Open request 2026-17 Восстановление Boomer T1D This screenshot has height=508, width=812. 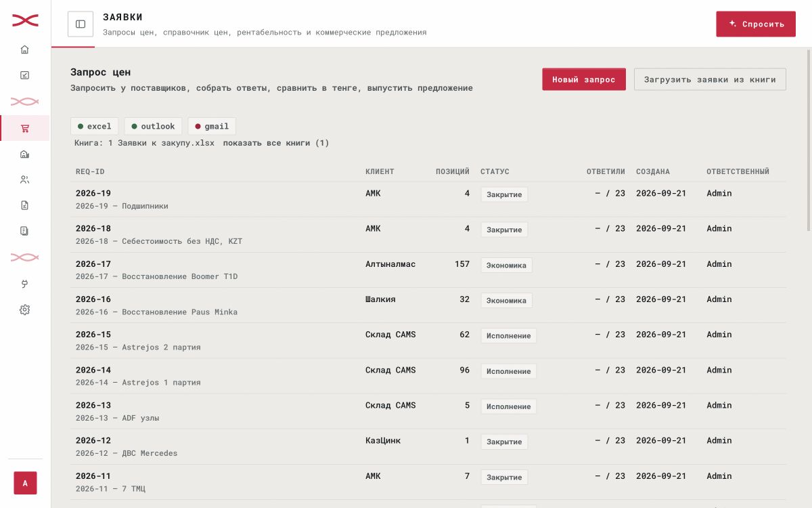pyautogui.click(x=428, y=270)
